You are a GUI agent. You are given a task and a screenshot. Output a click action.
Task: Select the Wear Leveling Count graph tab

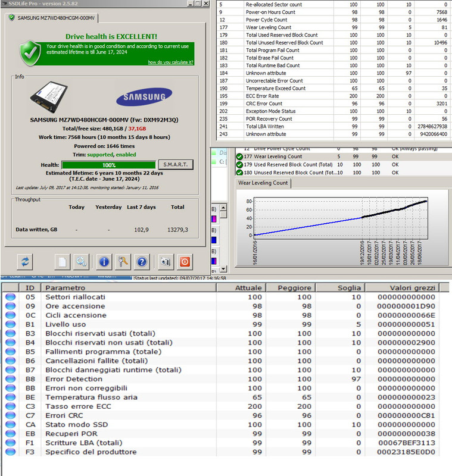click(x=263, y=183)
